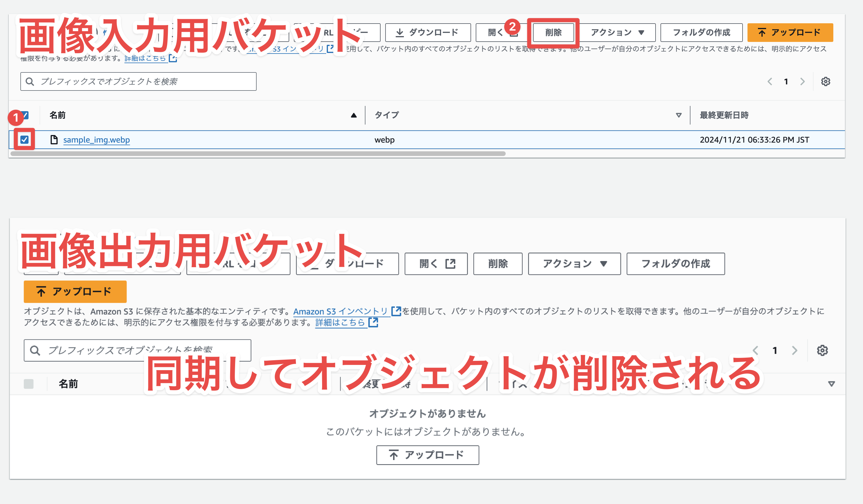Click page number 1 in input bucket
863x504 pixels.
(x=786, y=81)
